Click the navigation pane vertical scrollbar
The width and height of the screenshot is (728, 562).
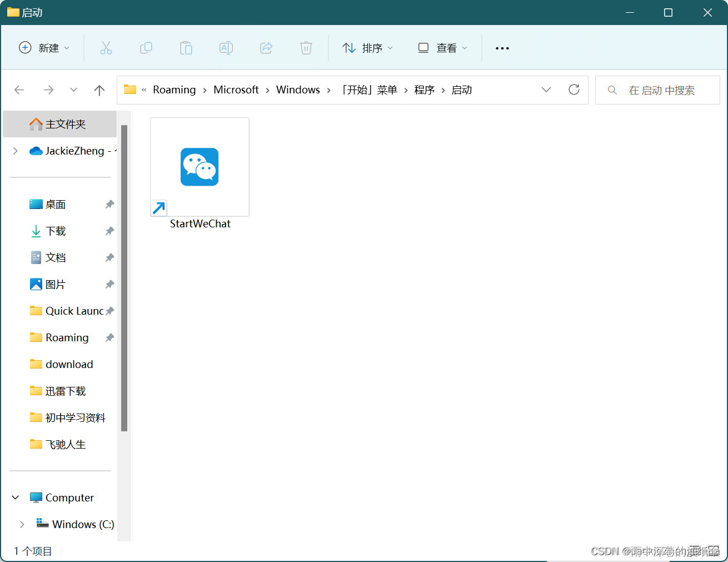pyautogui.click(x=124, y=278)
